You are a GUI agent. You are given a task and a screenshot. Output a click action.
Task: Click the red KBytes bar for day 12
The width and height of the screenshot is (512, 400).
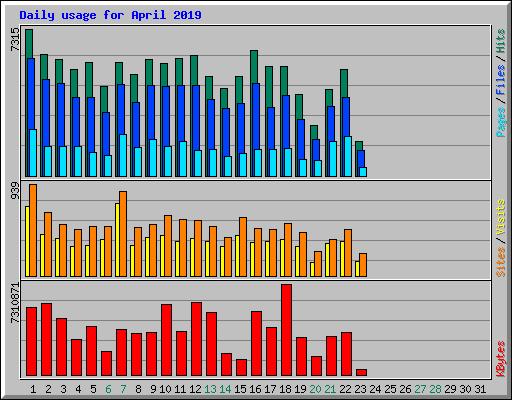196,339
